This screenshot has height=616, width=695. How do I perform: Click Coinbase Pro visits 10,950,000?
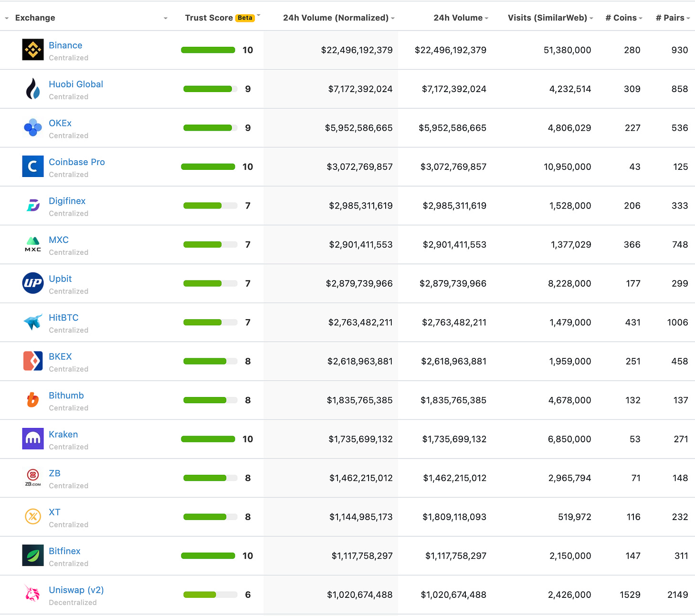tap(567, 167)
